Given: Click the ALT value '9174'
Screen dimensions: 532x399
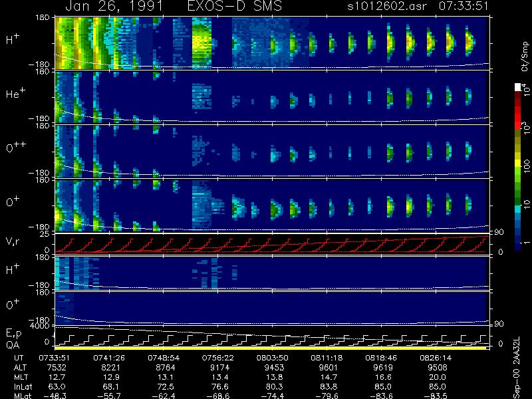Looking at the screenshot, I should coord(219,368).
